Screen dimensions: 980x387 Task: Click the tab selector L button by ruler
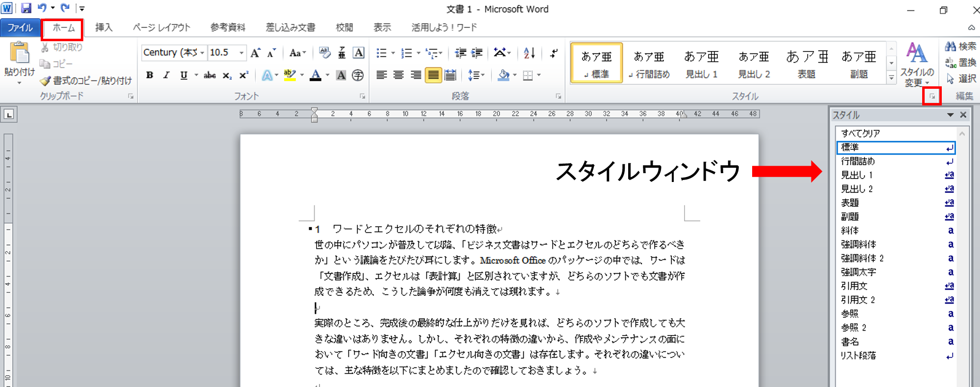9,115
